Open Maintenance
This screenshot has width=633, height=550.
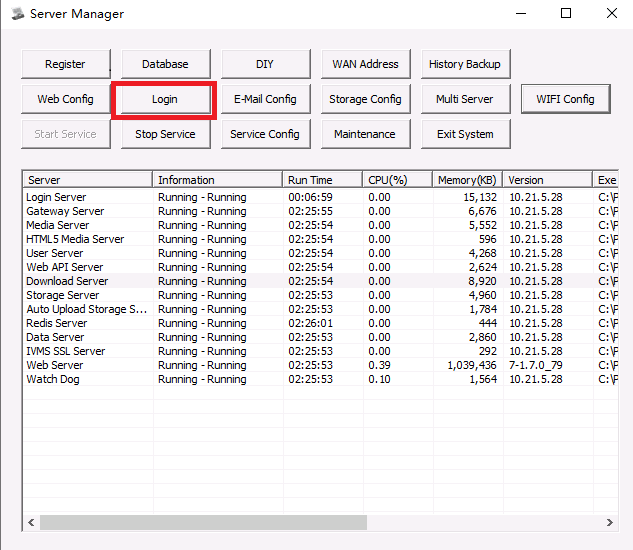(x=365, y=134)
